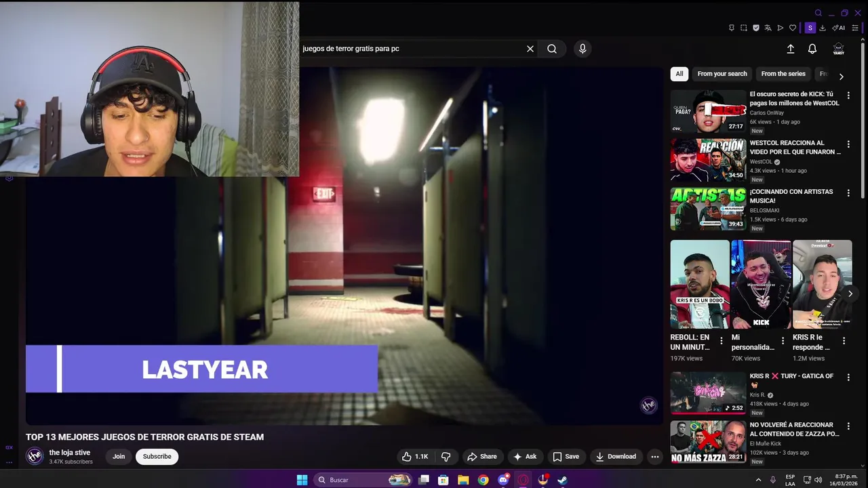
Task: Click the channel watermark in video player
Action: pyautogui.click(x=649, y=405)
